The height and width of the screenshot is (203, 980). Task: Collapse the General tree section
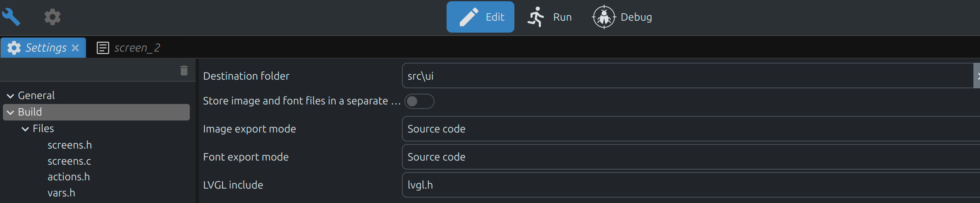click(10, 96)
